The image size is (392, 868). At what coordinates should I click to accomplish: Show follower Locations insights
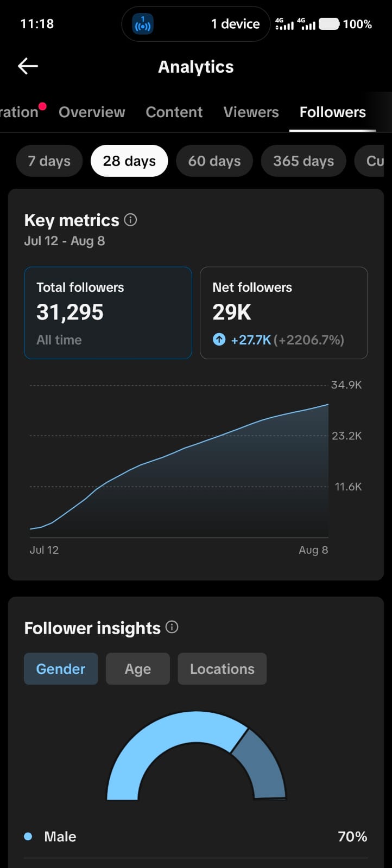pyautogui.click(x=222, y=669)
